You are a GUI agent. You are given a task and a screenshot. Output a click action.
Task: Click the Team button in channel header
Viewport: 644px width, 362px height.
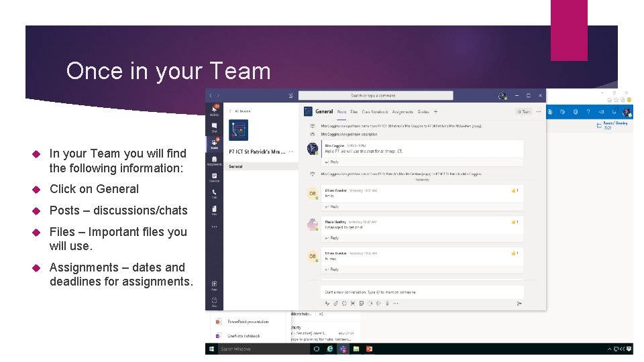coord(524,112)
